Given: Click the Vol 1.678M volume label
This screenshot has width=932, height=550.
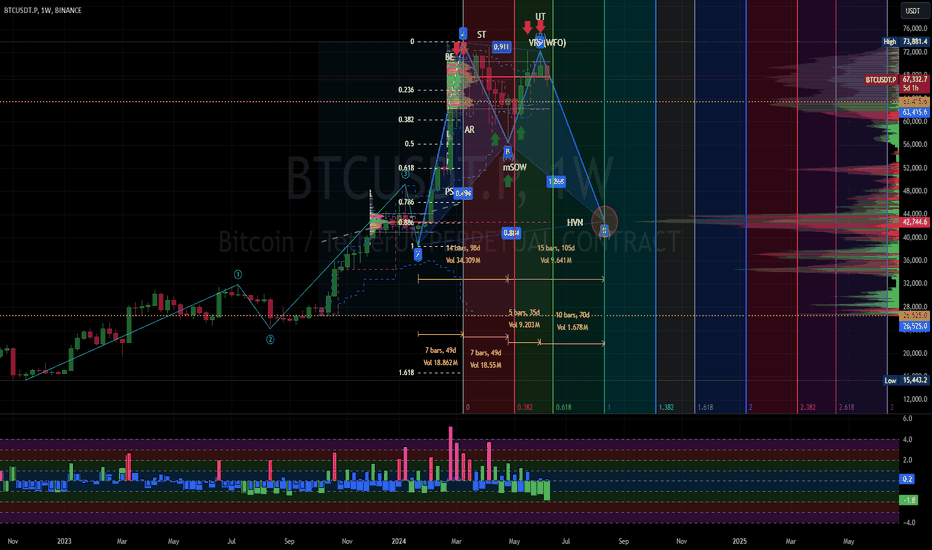Looking at the screenshot, I should (x=572, y=328).
